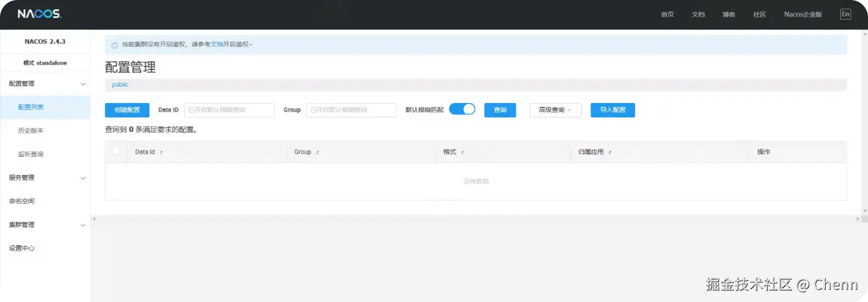Open 文档 in top navigation
Screen dimensions: 868x302
tap(698, 14)
